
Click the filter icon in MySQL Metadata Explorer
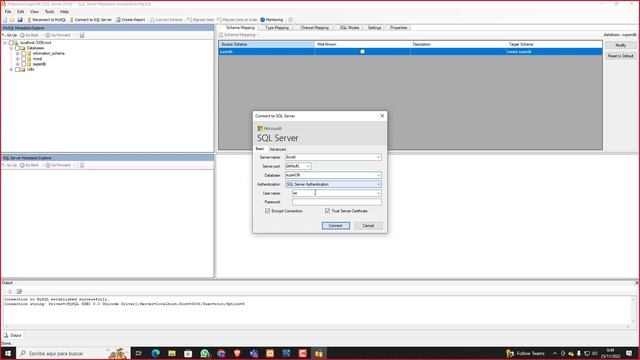[82, 35]
